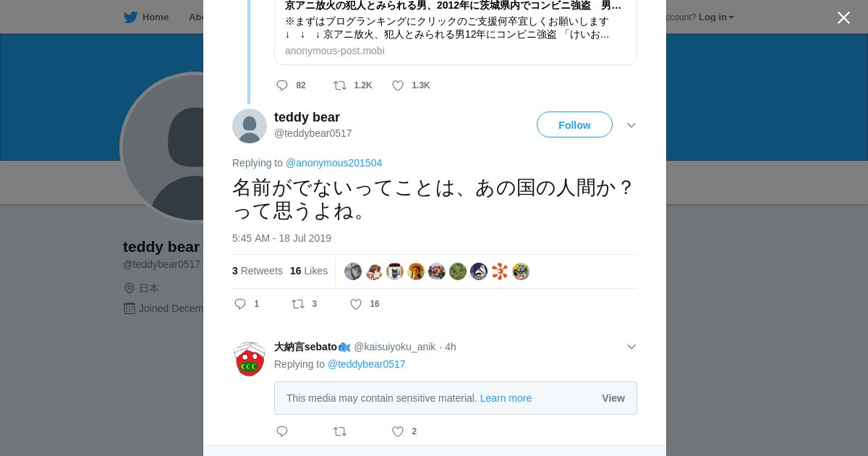The width and height of the screenshot is (868, 456).
Task: Retweet the 大納言sebato reply
Action: (340, 431)
